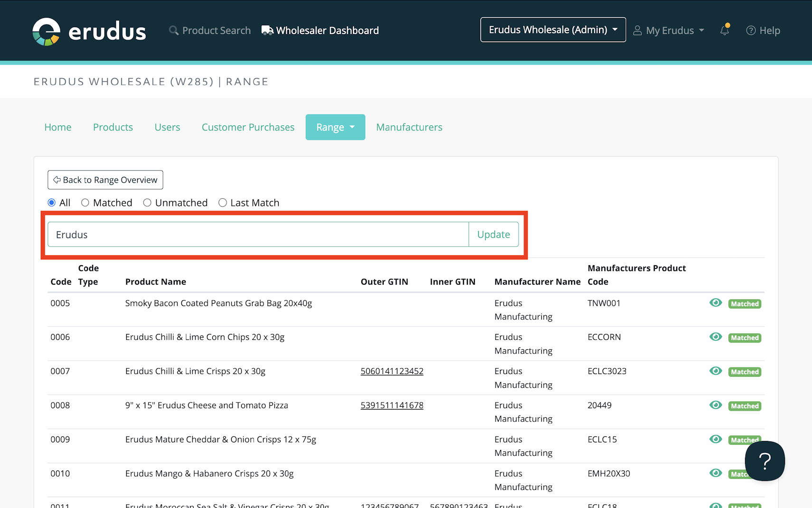
Task: Select the Unmatched filter radio button
Action: (147, 203)
